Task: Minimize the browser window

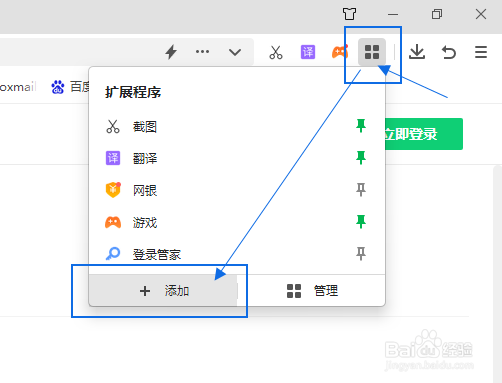Action: coord(393,14)
